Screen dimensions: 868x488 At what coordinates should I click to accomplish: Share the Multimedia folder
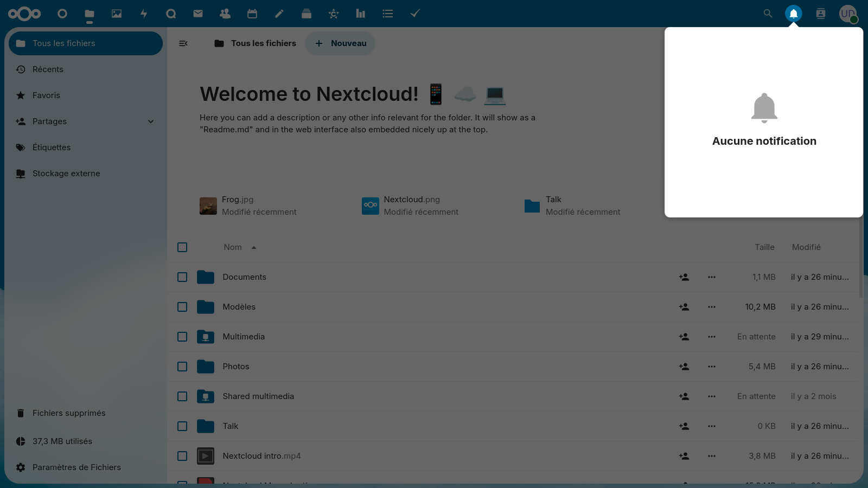(684, 337)
